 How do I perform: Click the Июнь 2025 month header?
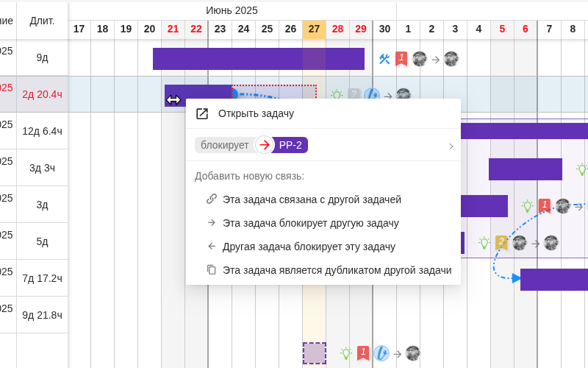point(232,10)
